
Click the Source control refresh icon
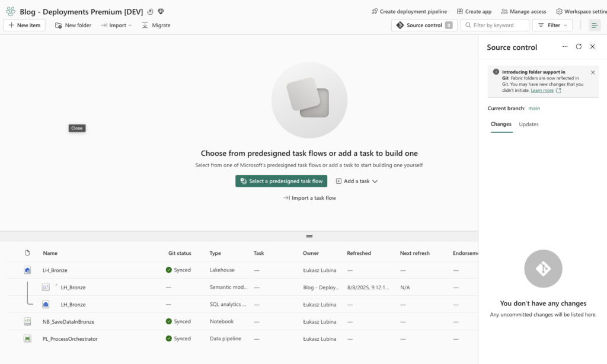(x=579, y=47)
